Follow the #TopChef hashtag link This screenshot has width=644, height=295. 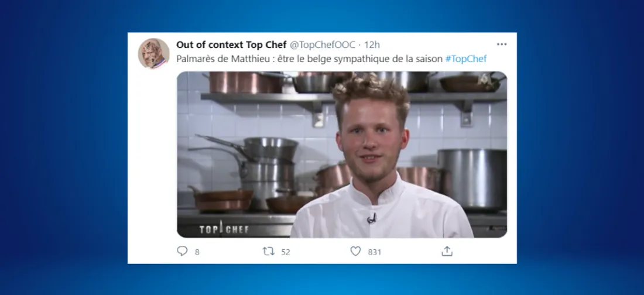tap(466, 59)
